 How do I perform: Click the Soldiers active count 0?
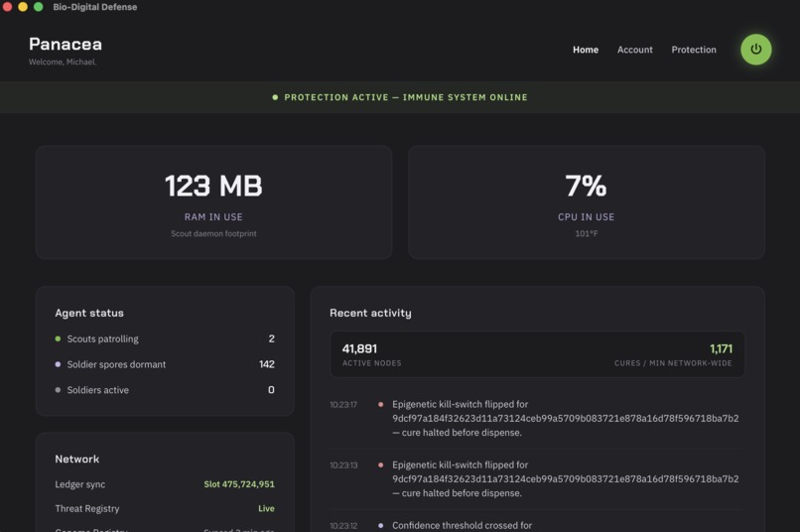click(271, 390)
